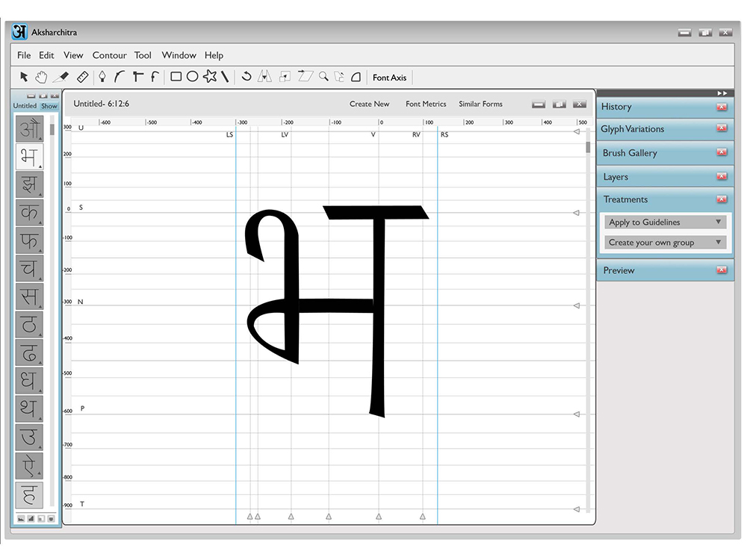This screenshot has width=747, height=560.
Task: Click the Font Metrics link
Action: [x=426, y=104]
